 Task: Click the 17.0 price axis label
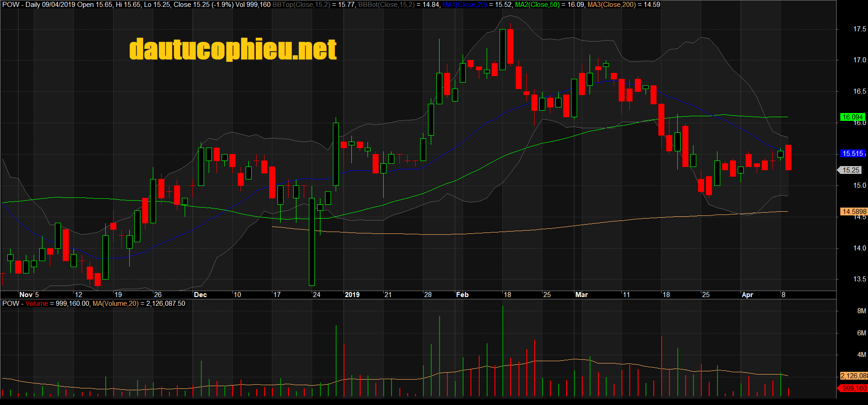click(859, 60)
